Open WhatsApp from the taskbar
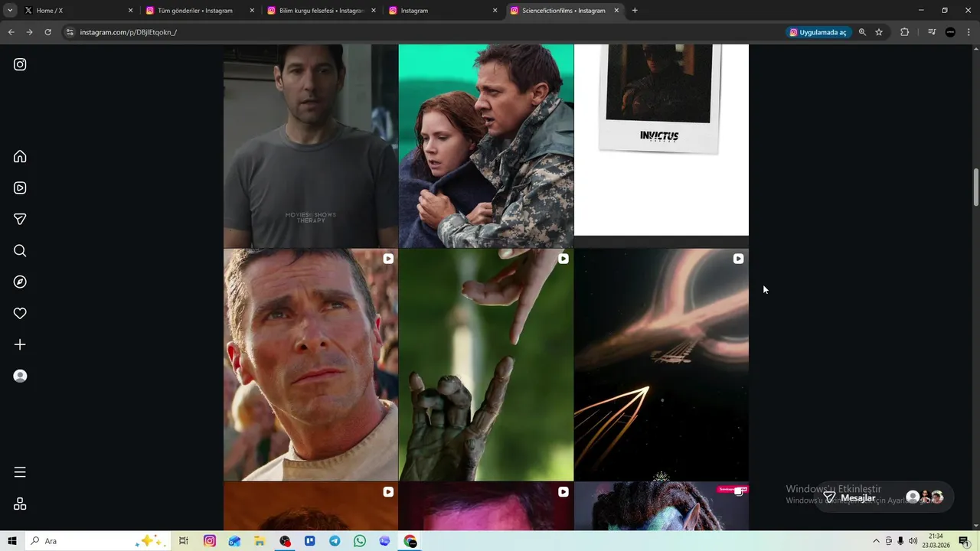980x551 pixels. [x=360, y=541]
